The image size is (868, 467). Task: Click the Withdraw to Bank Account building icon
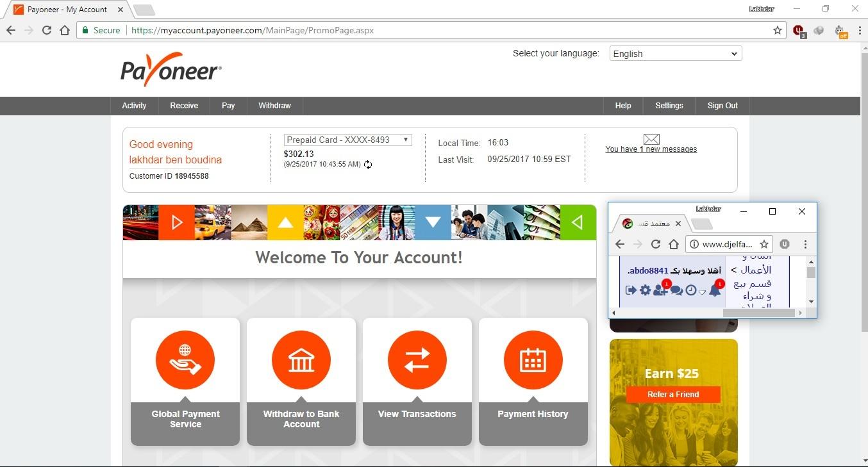coord(301,360)
